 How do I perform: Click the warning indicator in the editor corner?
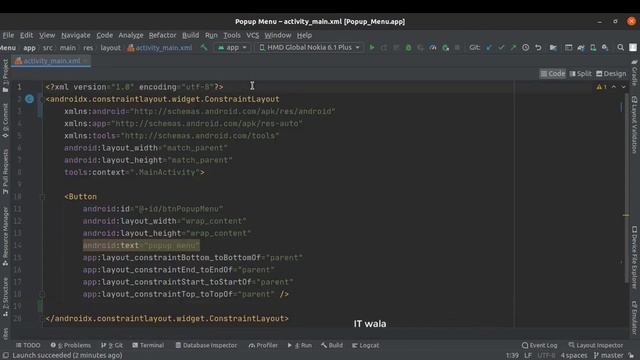pos(601,87)
